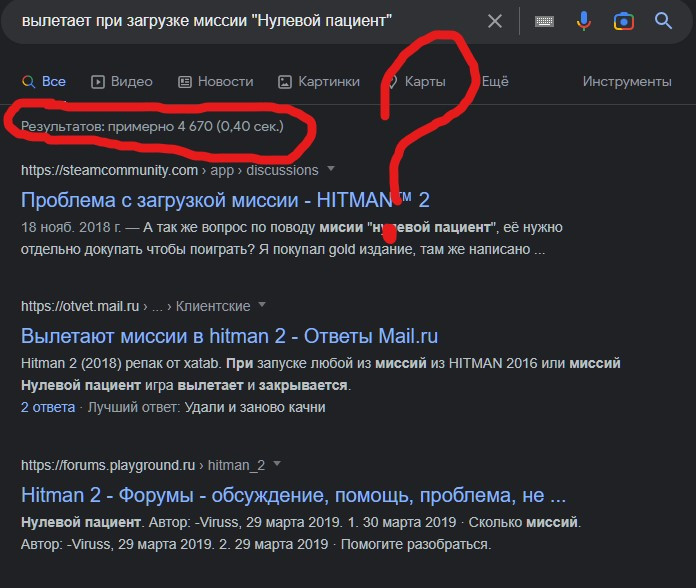This screenshot has width=696, height=588.
Task: Select the Новости tab icon
Action: coord(185,82)
